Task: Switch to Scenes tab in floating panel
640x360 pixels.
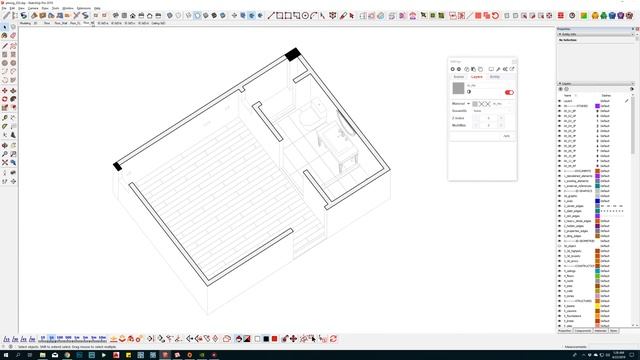Action: 459,77
